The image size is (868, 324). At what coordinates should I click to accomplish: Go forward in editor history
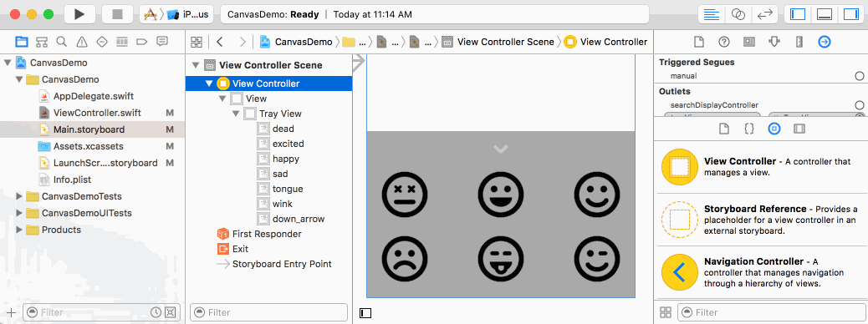point(243,42)
